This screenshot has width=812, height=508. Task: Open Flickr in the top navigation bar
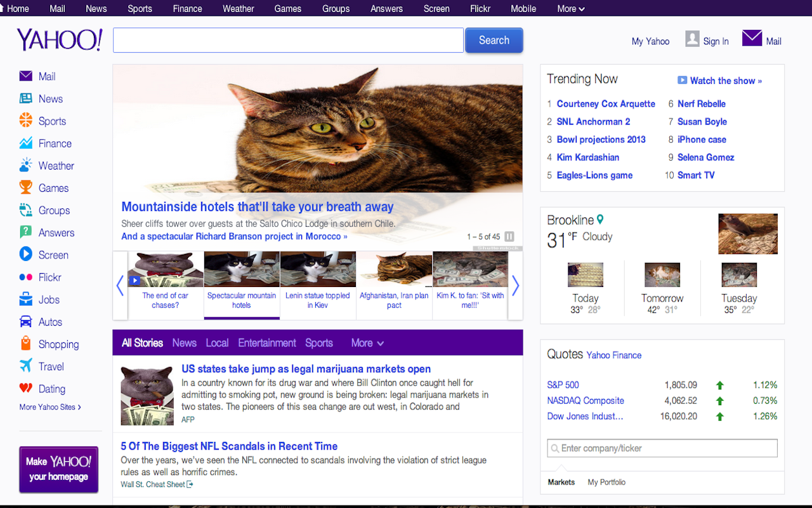click(480, 8)
